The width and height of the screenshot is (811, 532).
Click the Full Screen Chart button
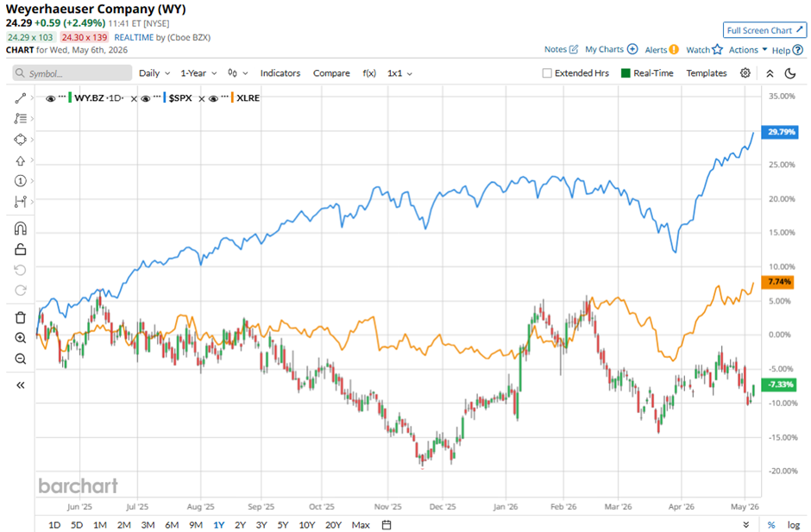pos(764,30)
